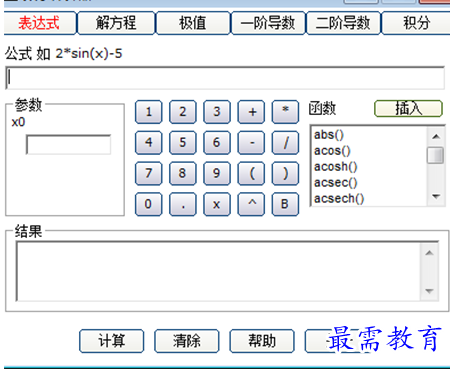Viewport: 450px width, 370px height.
Task: Select abs() in the function list
Action: 369,135
